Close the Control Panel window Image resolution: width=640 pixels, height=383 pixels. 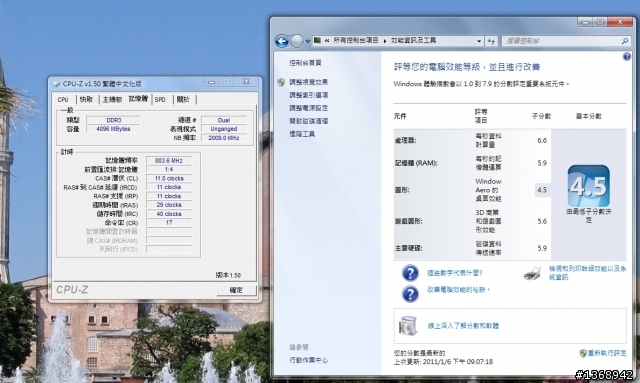coord(620,22)
